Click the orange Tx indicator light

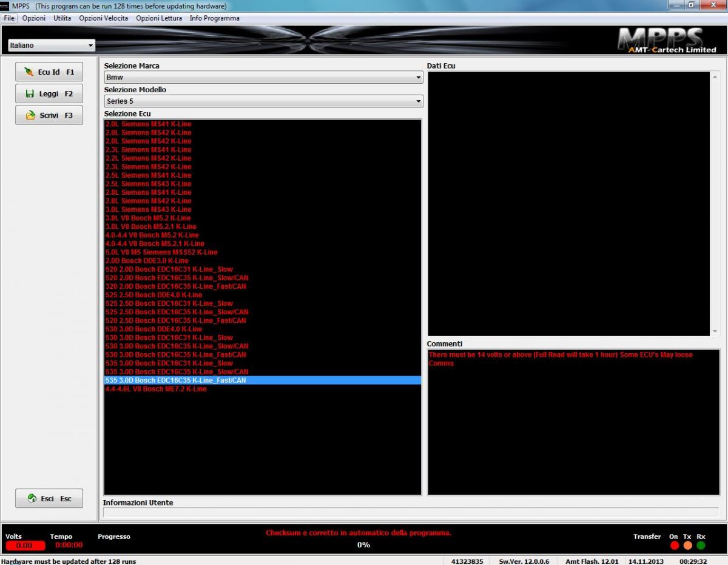(688, 546)
